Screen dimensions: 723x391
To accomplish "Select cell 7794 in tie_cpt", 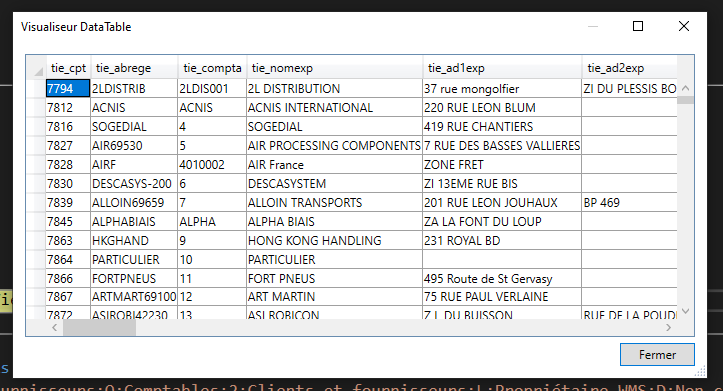I will (68, 88).
